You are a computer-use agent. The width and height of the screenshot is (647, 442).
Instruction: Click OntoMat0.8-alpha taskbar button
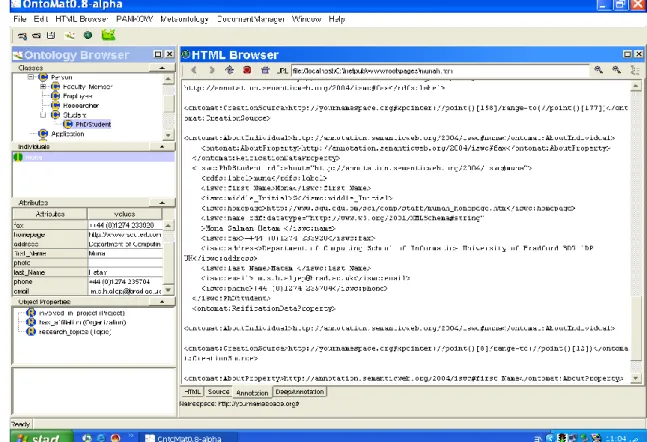tap(189, 437)
